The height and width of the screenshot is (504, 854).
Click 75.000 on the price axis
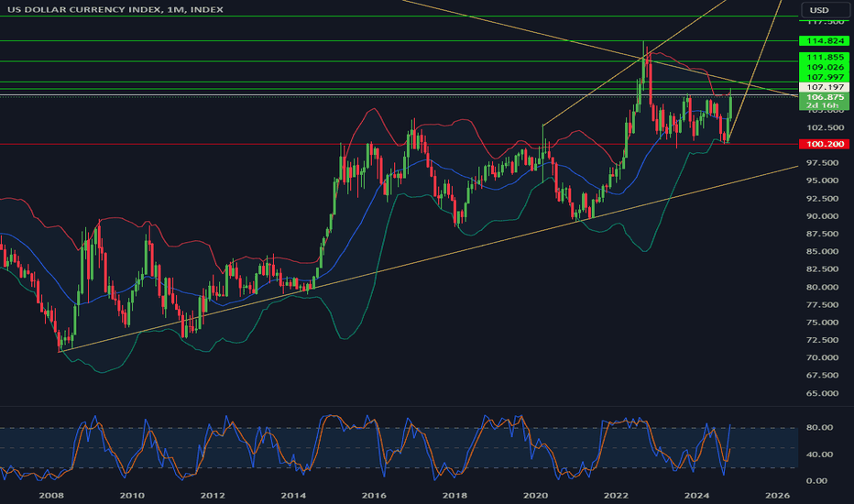[825, 322]
